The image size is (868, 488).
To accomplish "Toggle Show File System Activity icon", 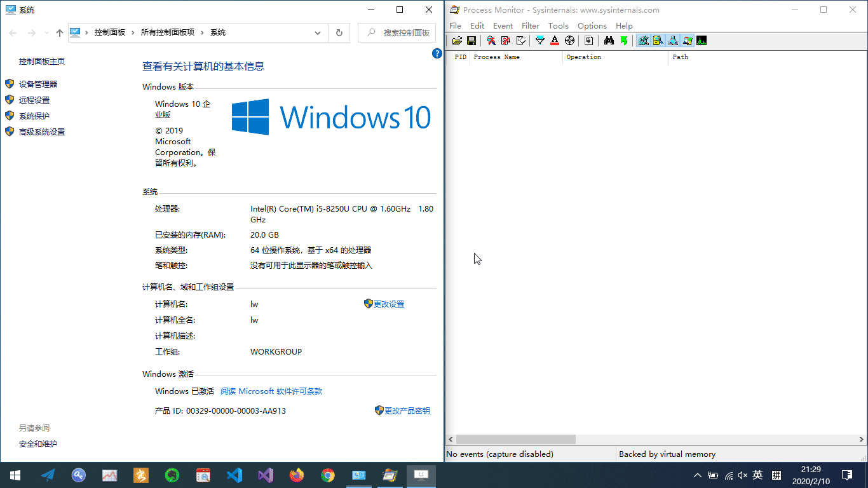I will pyautogui.click(x=658, y=41).
